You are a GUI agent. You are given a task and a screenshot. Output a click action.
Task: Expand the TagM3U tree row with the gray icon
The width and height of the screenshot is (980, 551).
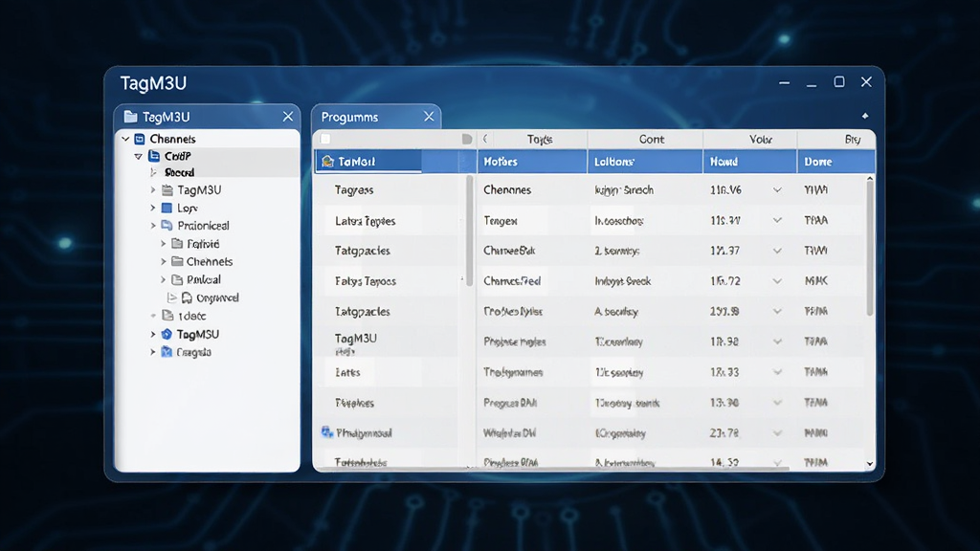pos(153,189)
